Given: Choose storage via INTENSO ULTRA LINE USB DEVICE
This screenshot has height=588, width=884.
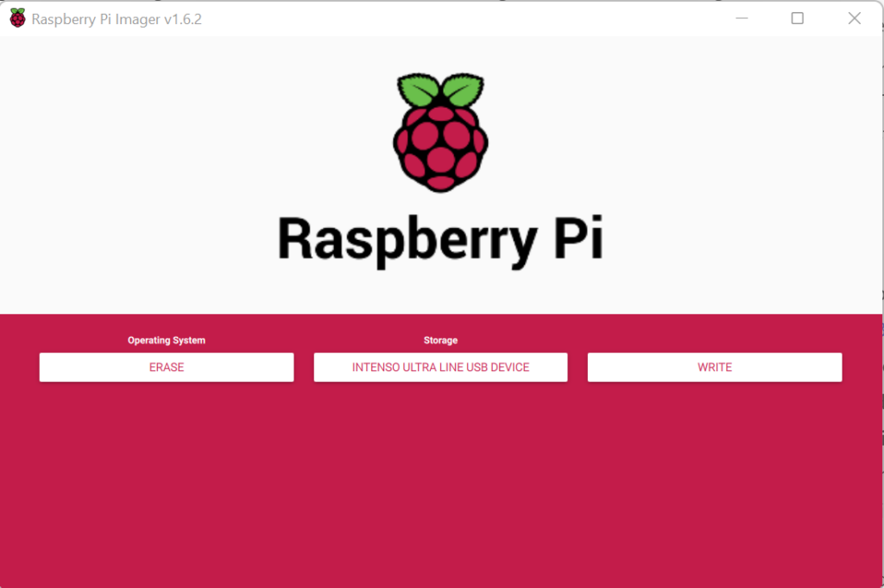Looking at the screenshot, I should pyautogui.click(x=440, y=367).
